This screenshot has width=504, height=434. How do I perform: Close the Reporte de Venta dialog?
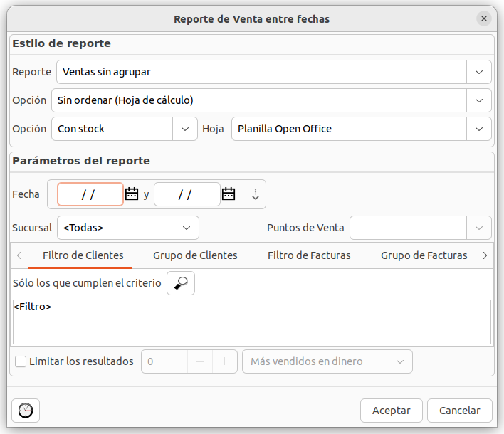click(x=484, y=19)
